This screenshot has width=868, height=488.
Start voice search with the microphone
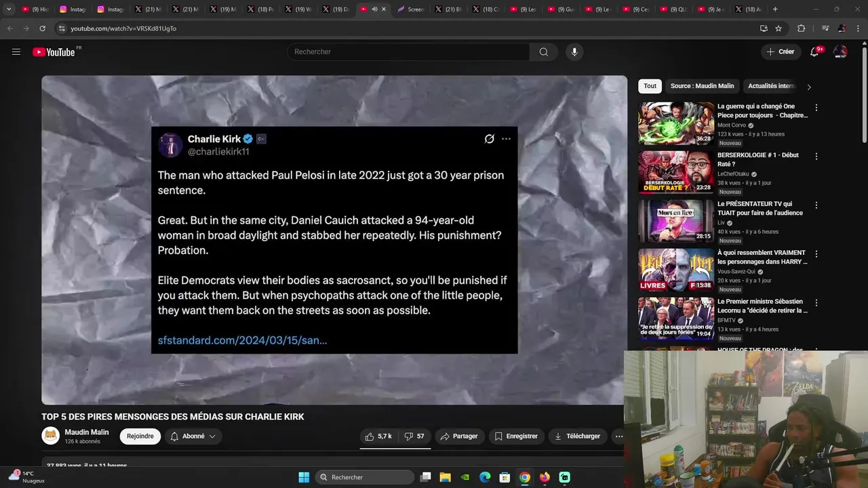click(574, 52)
